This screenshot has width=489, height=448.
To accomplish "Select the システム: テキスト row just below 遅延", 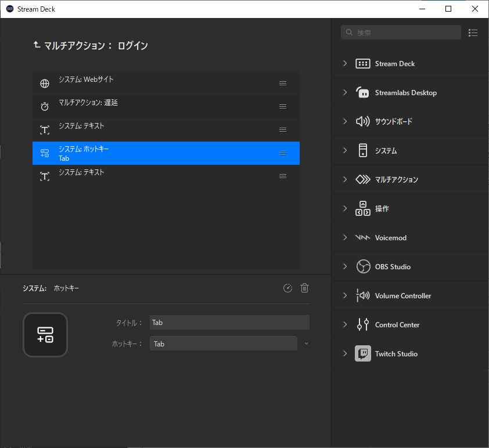I will 166,130.
